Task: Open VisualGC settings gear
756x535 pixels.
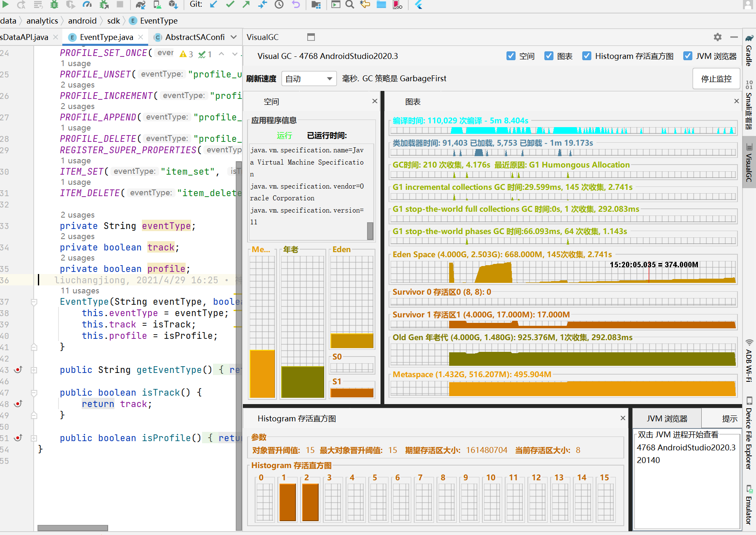Action: coord(718,37)
